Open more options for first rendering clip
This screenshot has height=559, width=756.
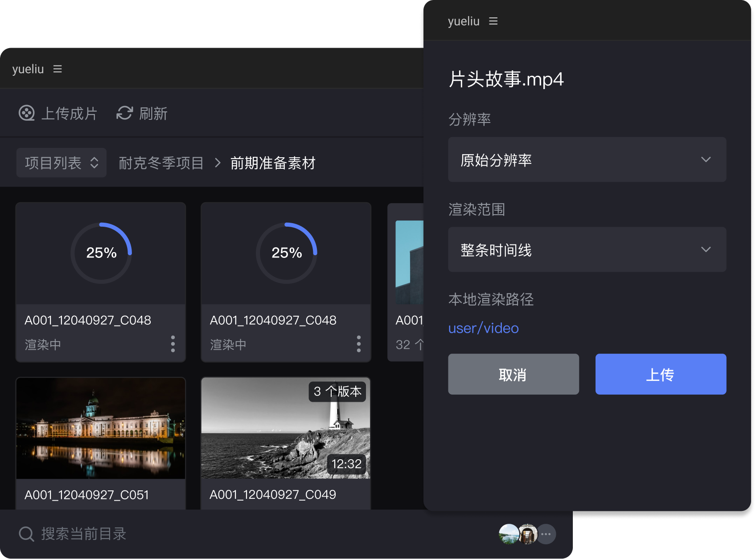click(x=173, y=344)
